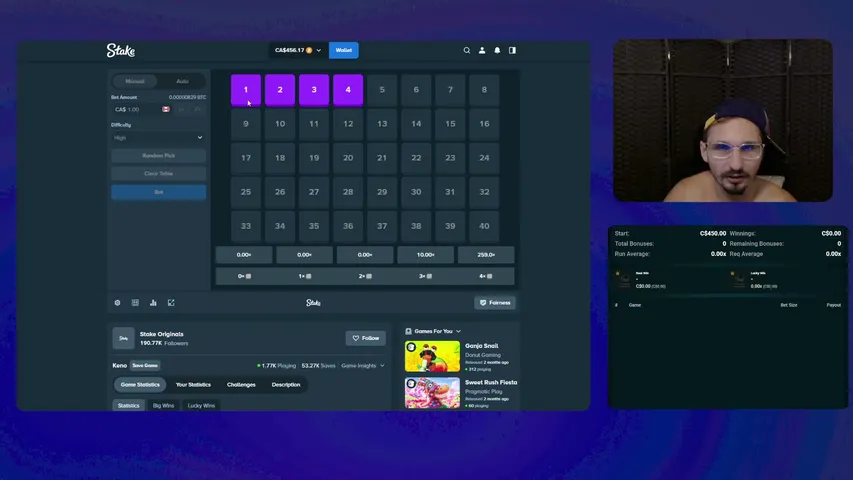Click the 10.00x payout multiplier box
853x480 pixels.
pos(425,255)
